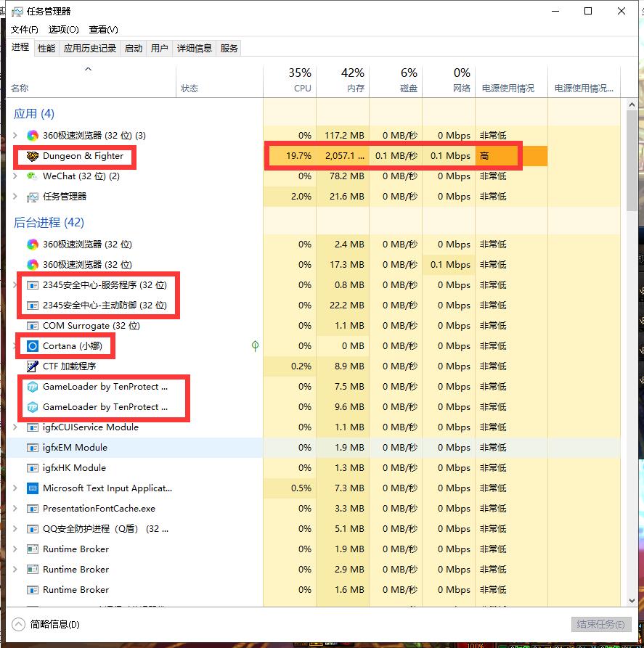Open the 选项(O) menu
Image resolution: width=644 pixels, height=648 pixels.
click(x=63, y=29)
